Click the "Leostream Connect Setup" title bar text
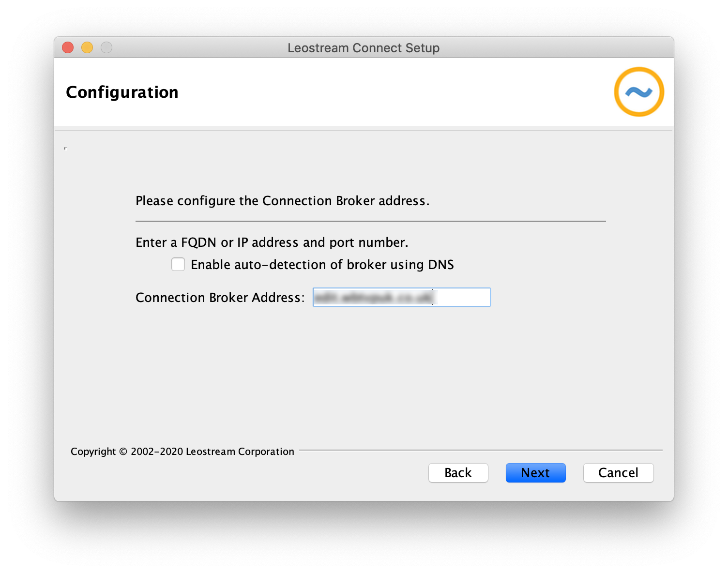Image resolution: width=728 pixels, height=573 pixels. (x=364, y=48)
